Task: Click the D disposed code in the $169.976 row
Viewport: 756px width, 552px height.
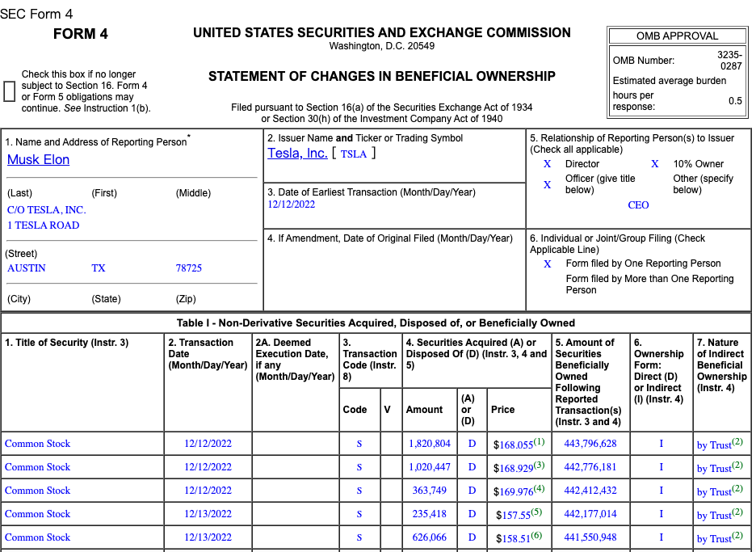Action: [472, 491]
